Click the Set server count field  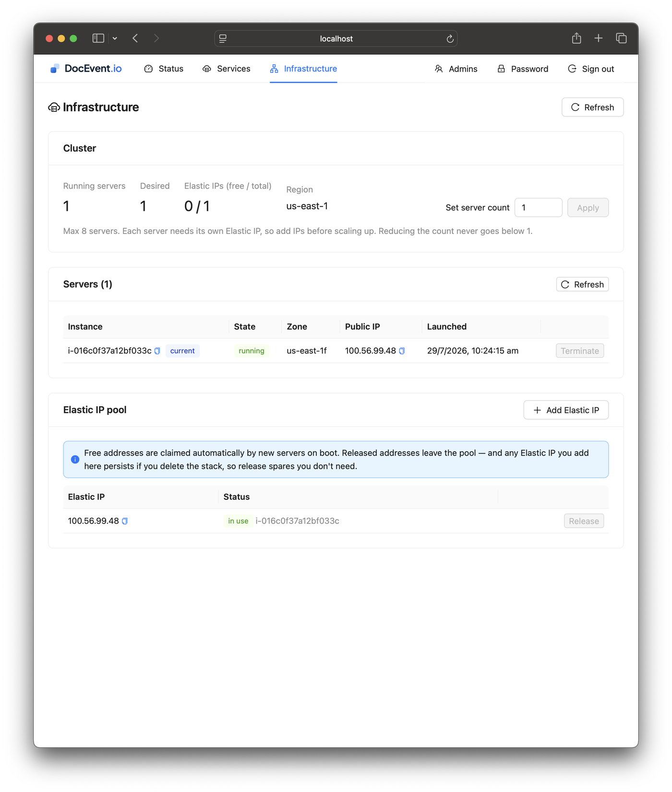click(x=538, y=207)
